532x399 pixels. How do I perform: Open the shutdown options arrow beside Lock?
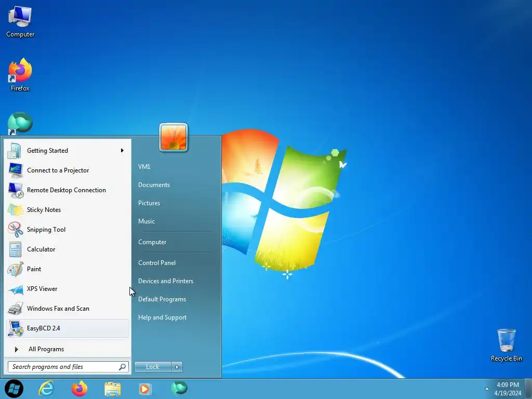[177, 367]
